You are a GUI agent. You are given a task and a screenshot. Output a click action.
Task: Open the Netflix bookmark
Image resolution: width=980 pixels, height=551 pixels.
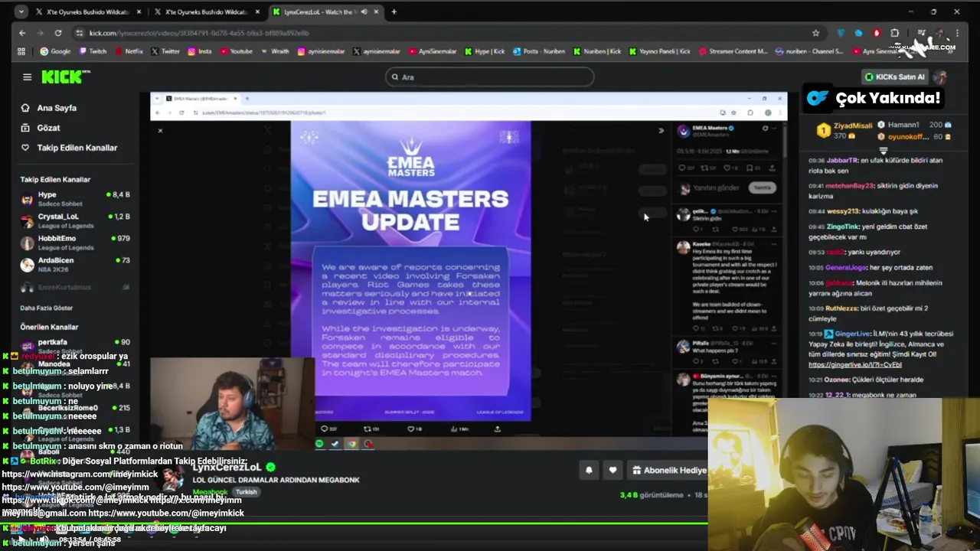coord(129,51)
